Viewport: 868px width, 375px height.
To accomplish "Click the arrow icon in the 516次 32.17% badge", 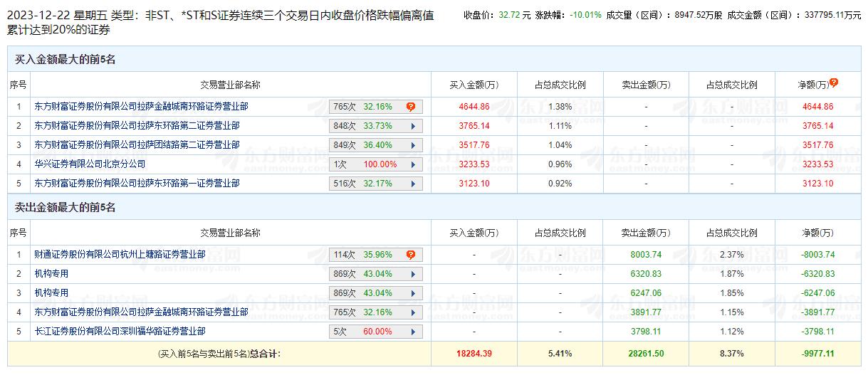I will 412,184.
